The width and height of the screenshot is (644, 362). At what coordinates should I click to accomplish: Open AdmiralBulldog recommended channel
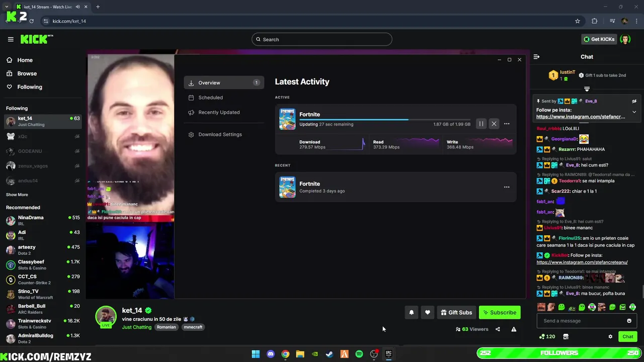pos(43,338)
